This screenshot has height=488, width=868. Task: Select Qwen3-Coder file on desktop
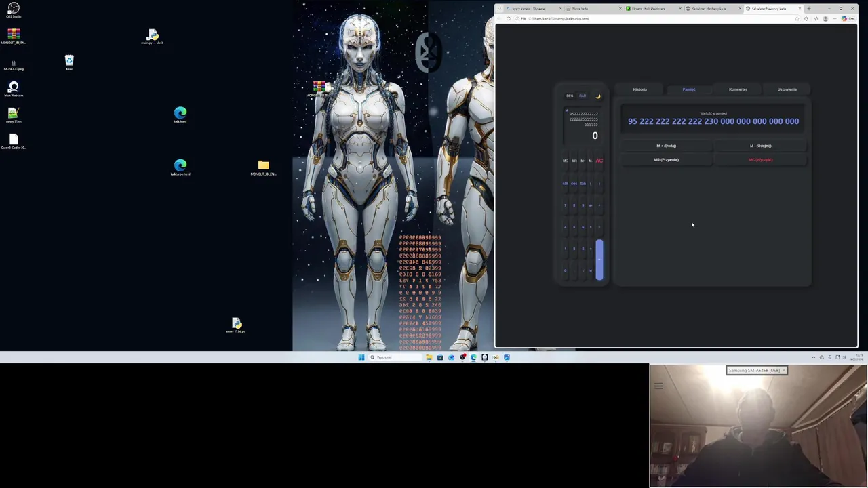[x=14, y=141]
